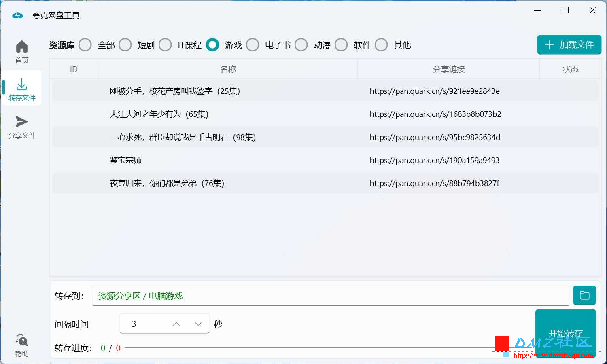The image size is (607, 364).
Task: Select the IT课程 radio button
Action: tap(165, 45)
